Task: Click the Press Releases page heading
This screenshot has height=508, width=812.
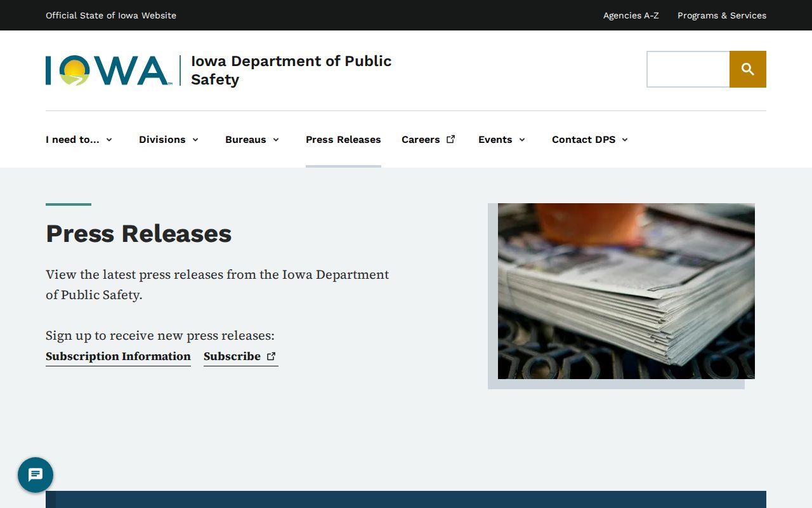Action: coord(138,234)
